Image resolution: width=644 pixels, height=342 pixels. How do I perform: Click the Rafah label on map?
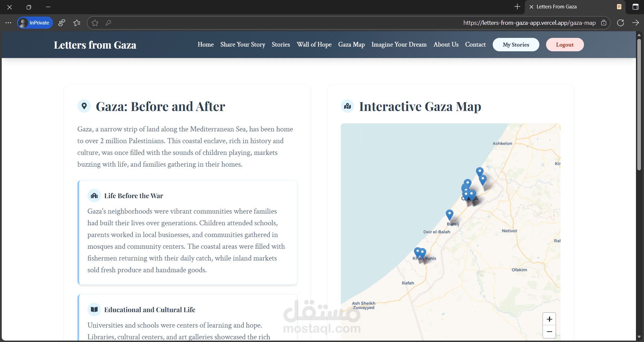tap(408, 283)
